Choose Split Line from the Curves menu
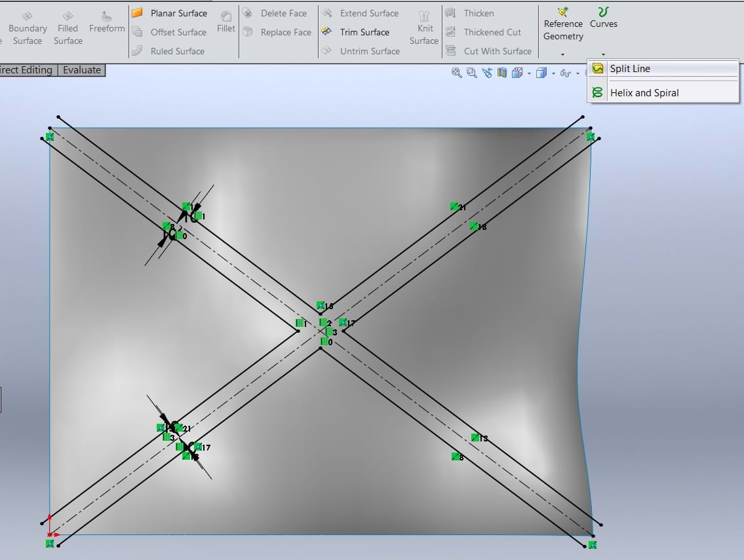Screen dimensions: 744x560 coord(630,69)
